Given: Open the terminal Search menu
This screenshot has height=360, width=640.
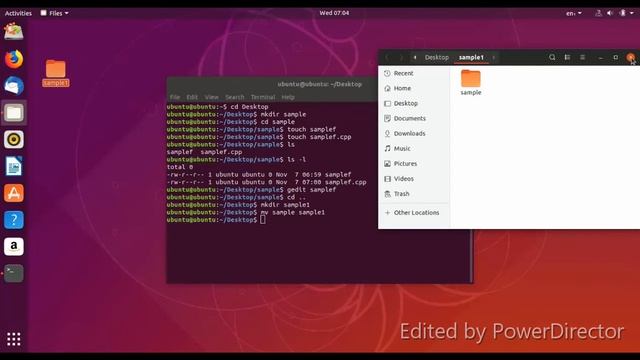Looking at the screenshot, I should coord(235,97).
